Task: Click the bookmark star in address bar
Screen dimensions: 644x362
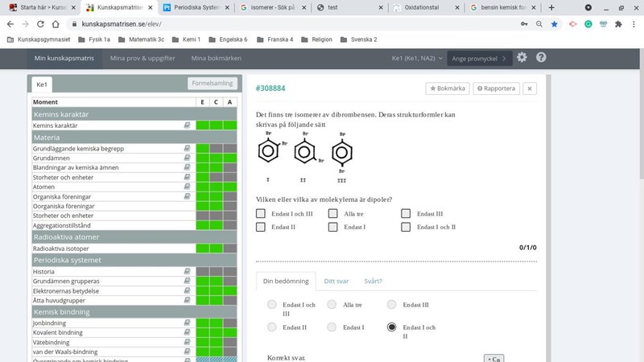Action: pos(555,24)
